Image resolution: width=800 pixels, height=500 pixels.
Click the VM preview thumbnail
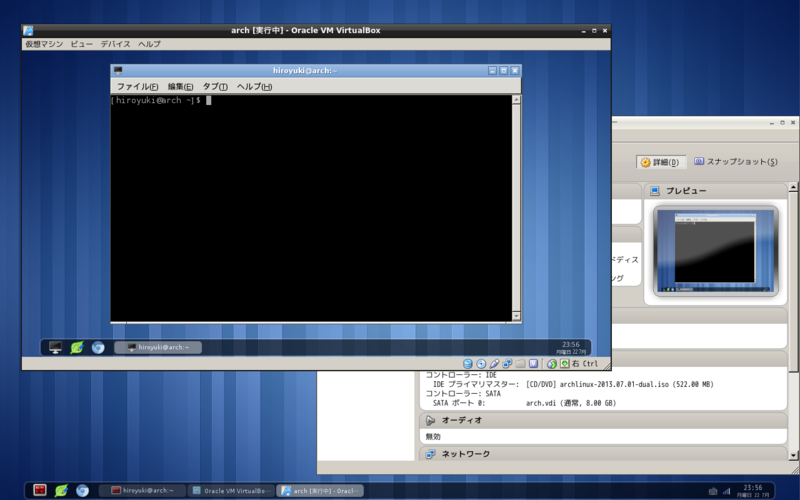coord(715,251)
